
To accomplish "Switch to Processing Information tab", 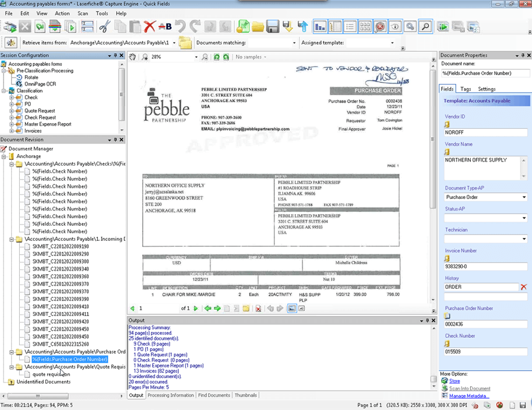I will pos(171,395).
